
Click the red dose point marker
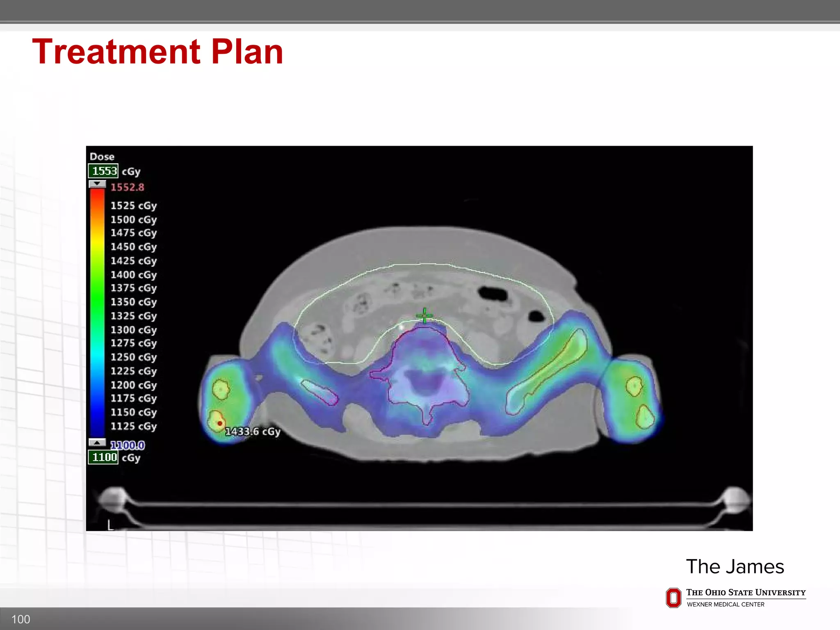pyautogui.click(x=220, y=423)
